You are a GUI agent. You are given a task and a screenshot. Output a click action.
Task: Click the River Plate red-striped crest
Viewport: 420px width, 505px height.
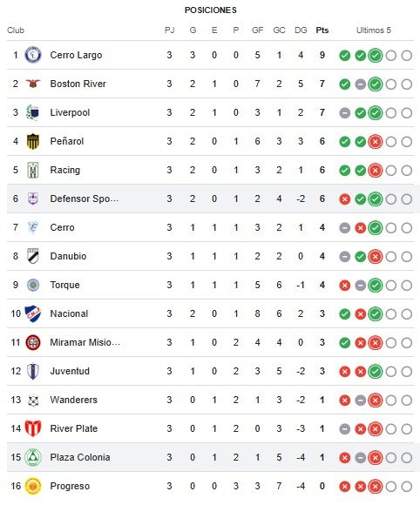33,428
